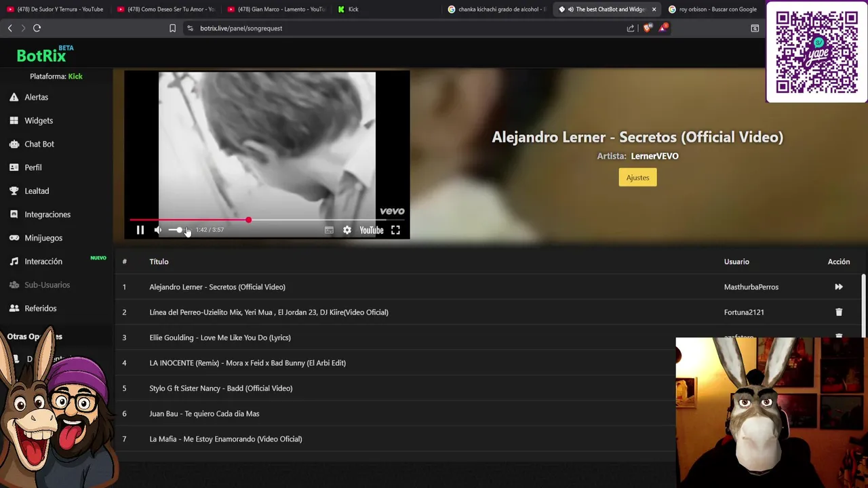
Task: Click the MasthurbaPerros username
Action: [x=751, y=287]
